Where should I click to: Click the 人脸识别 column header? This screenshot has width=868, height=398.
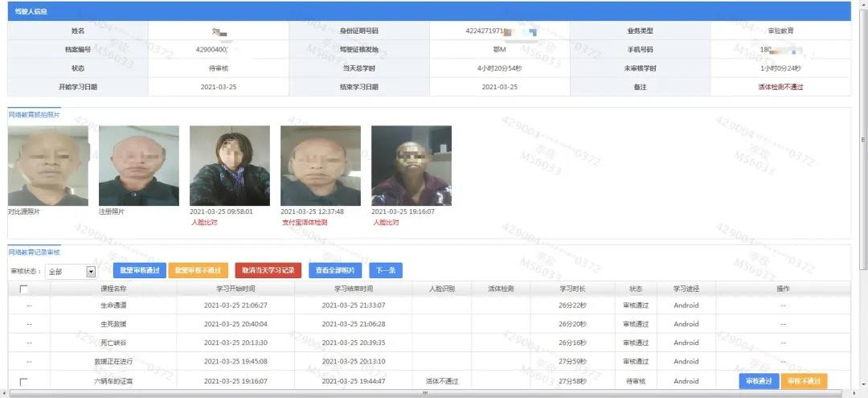coord(442,289)
